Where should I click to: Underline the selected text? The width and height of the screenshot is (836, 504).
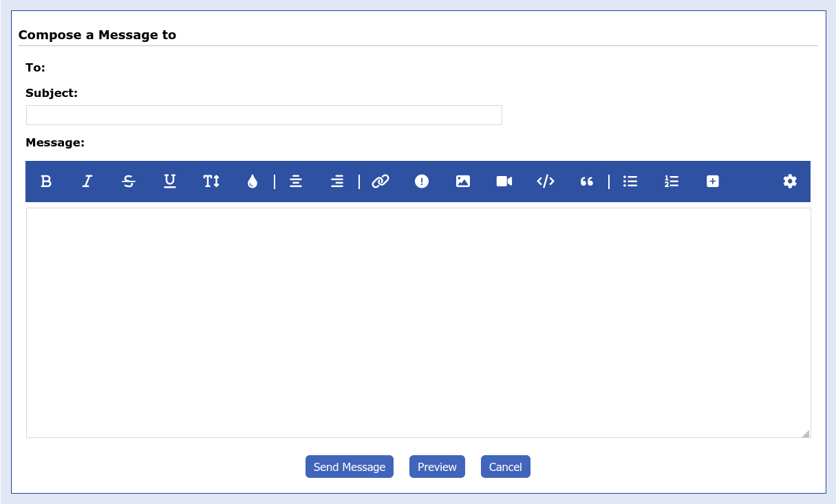pos(170,182)
